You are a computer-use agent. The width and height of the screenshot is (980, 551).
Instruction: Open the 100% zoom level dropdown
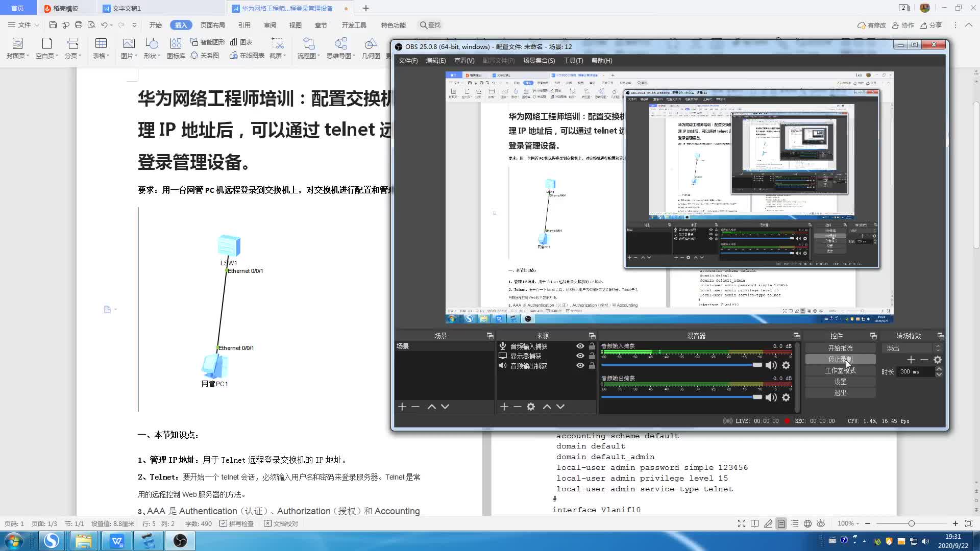tap(848, 523)
